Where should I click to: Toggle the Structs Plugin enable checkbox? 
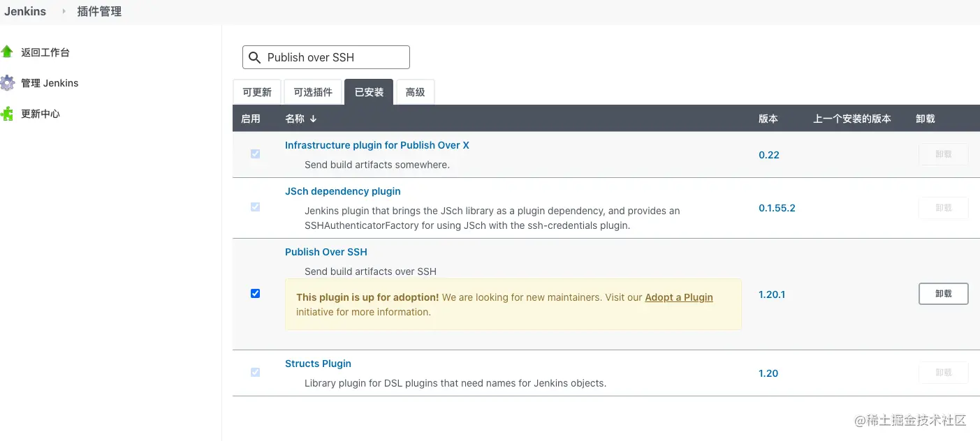tap(255, 373)
